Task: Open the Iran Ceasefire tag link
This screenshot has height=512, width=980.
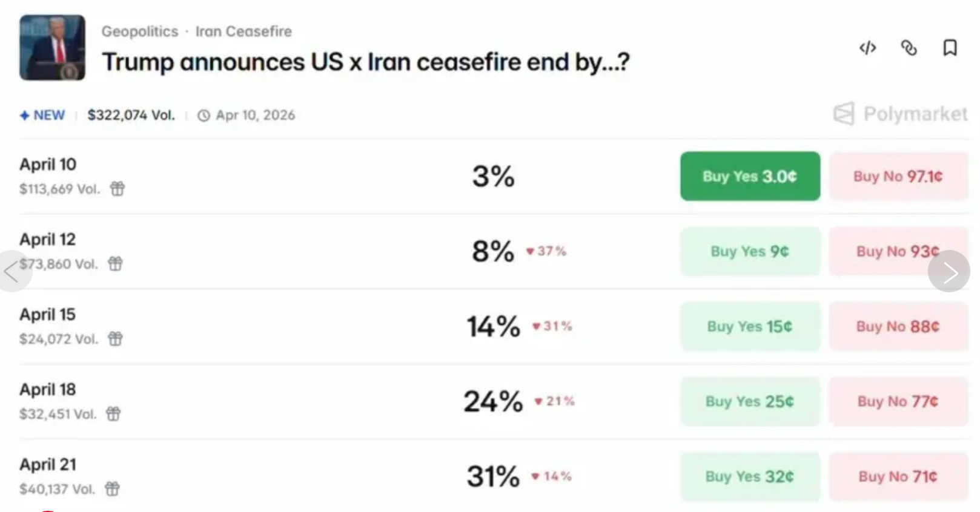Action: click(x=243, y=31)
